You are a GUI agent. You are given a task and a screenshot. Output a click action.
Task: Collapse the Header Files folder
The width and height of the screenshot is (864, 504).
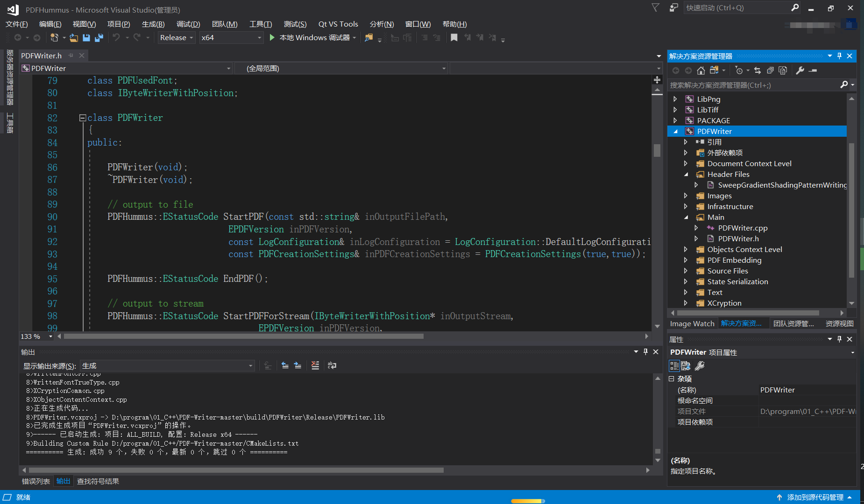point(686,174)
